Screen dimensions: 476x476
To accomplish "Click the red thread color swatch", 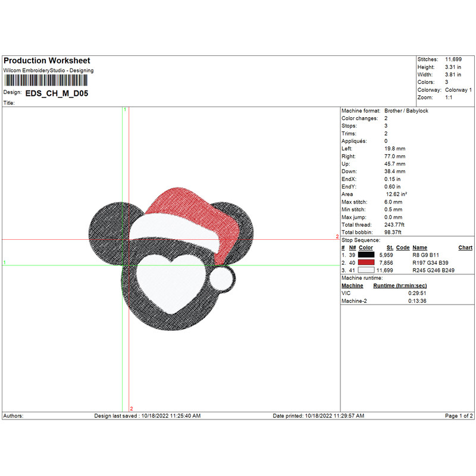I will tap(367, 262).
